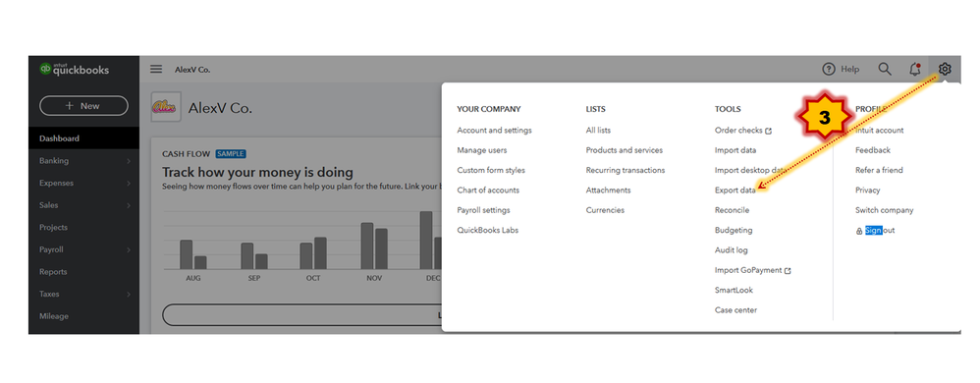Open Case center
980x383 pixels.
(x=735, y=310)
